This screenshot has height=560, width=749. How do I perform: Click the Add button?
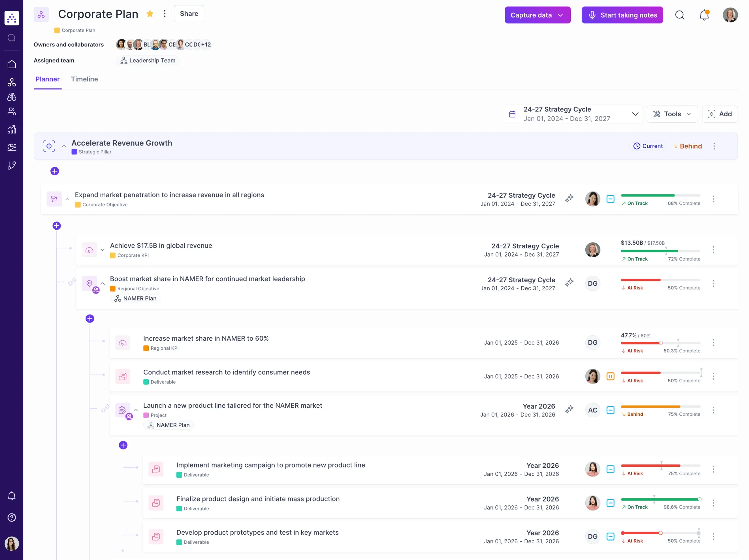720,114
